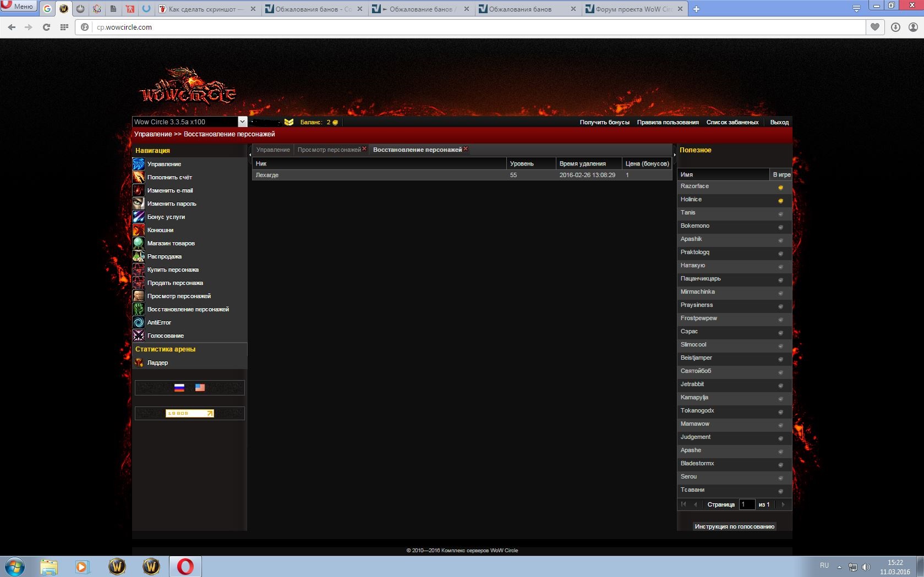Close the Просмотр персонажей tab
Viewport: 924px width, 577px height.
(364, 149)
